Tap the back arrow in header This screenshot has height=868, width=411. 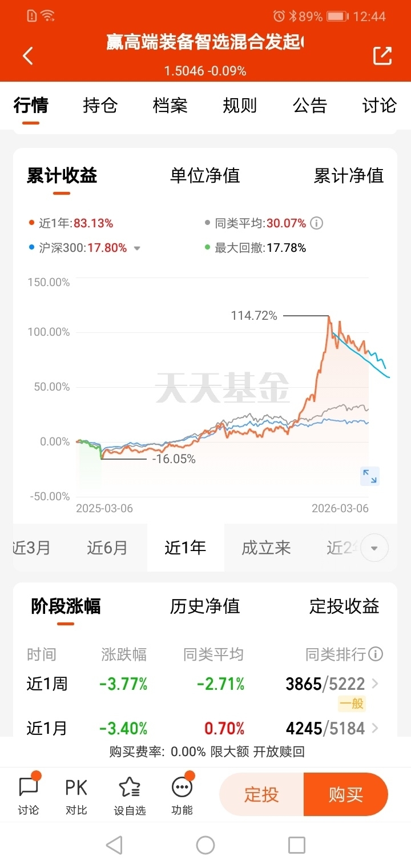[28, 55]
